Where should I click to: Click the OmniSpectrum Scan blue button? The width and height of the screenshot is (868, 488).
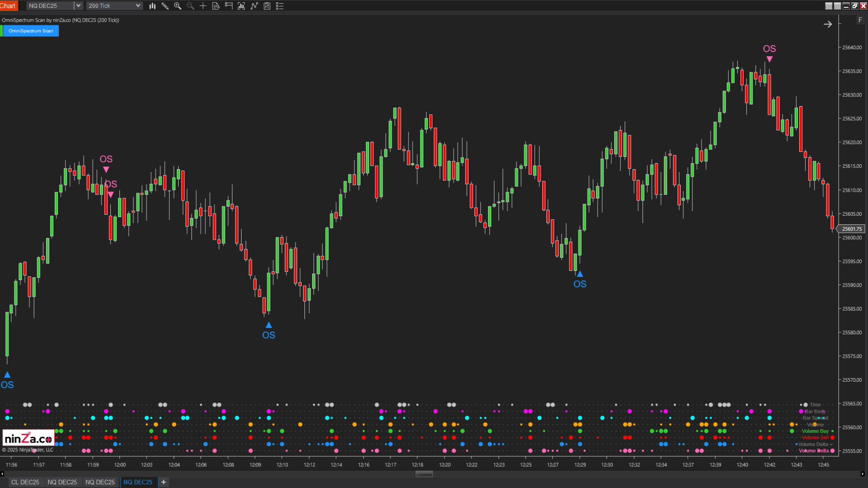(31, 31)
